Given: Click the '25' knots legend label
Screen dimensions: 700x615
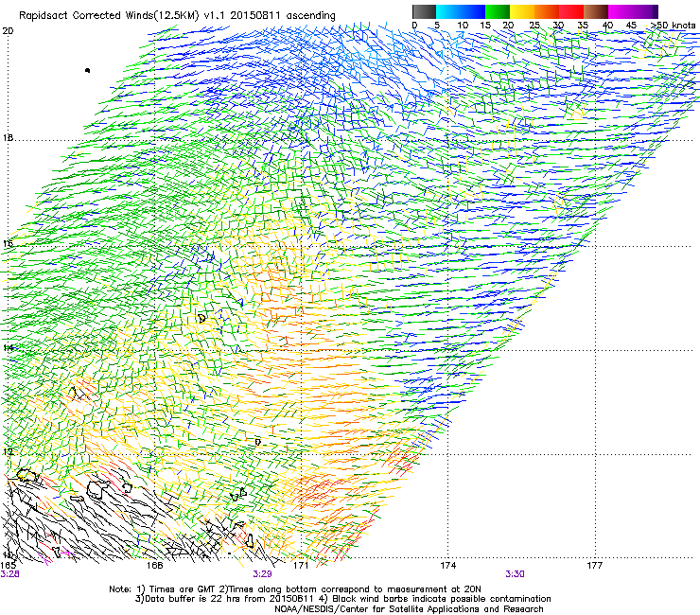Looking at the screenshot, I should click(x=534, y=26).
